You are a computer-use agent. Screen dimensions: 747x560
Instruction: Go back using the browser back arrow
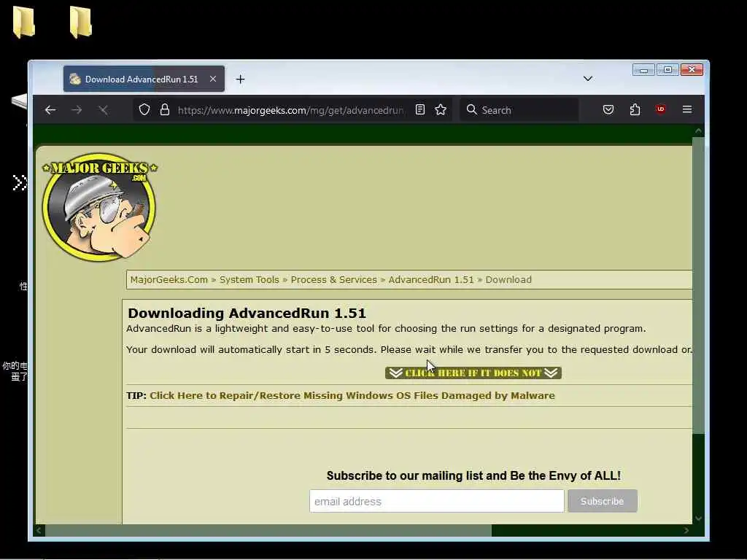(50, 110)
